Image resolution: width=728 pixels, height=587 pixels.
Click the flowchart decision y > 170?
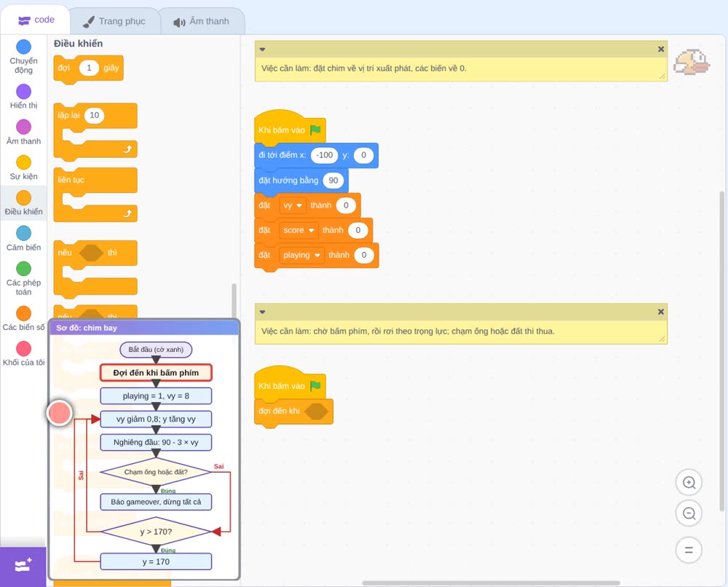coord(156,532)
